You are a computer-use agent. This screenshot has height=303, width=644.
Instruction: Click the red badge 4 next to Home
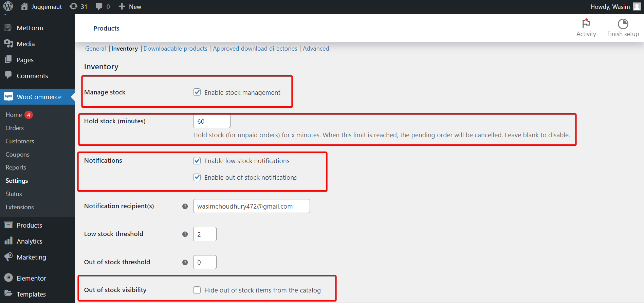(29, 115)
